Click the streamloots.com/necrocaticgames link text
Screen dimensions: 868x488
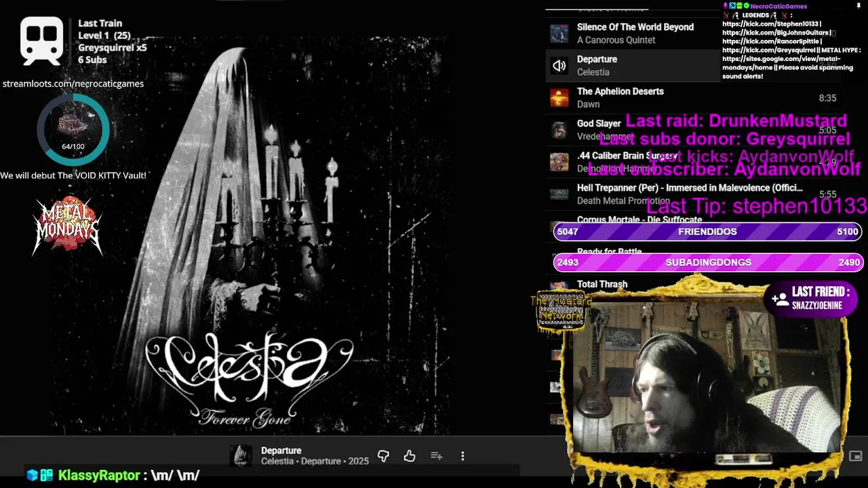coord(73,83)
